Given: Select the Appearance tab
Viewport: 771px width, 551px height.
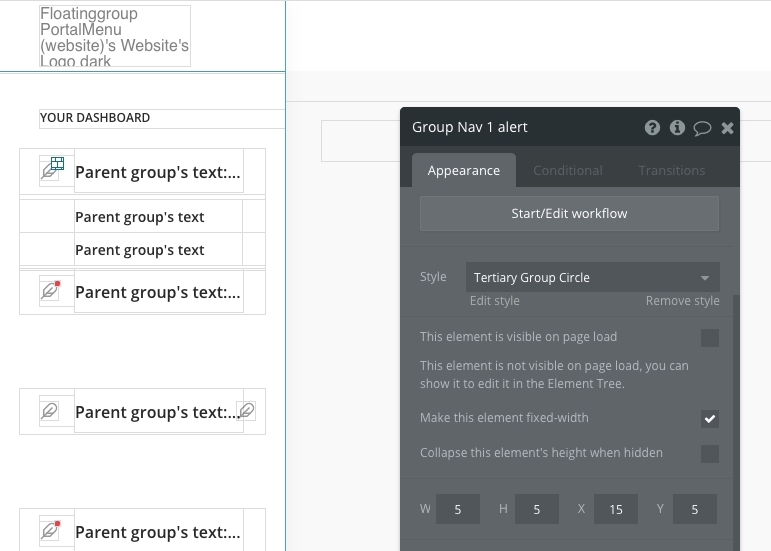Looking at the screenshot, I should 463,171.
